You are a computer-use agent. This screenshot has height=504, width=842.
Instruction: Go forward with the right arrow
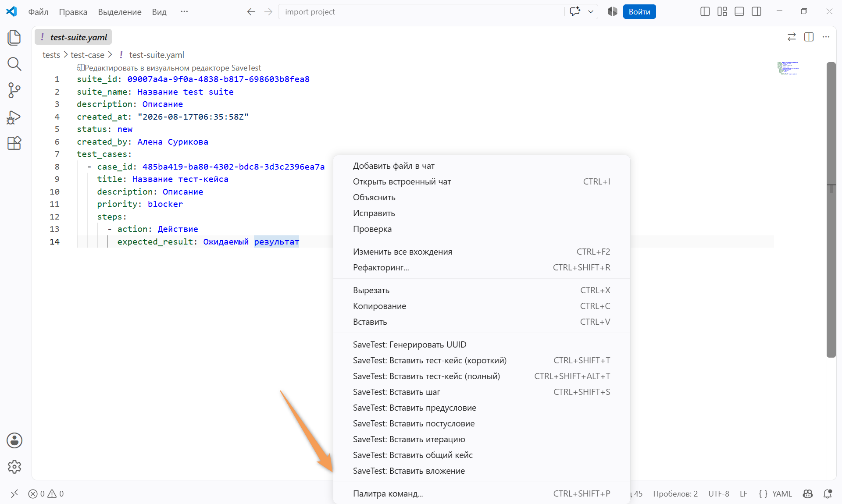[268, 12]
